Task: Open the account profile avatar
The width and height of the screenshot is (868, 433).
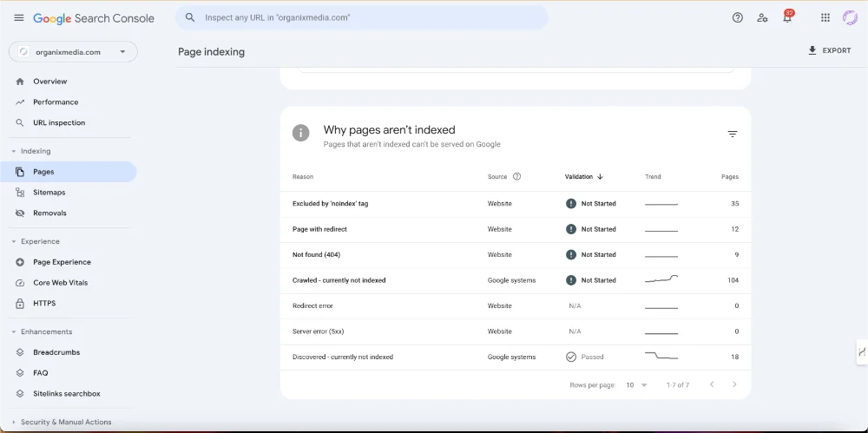Action: click(x=851, y=17)
